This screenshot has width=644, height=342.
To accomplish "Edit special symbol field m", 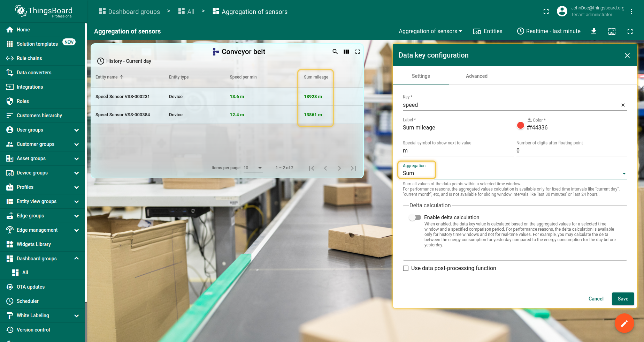I will click(458, 151).
